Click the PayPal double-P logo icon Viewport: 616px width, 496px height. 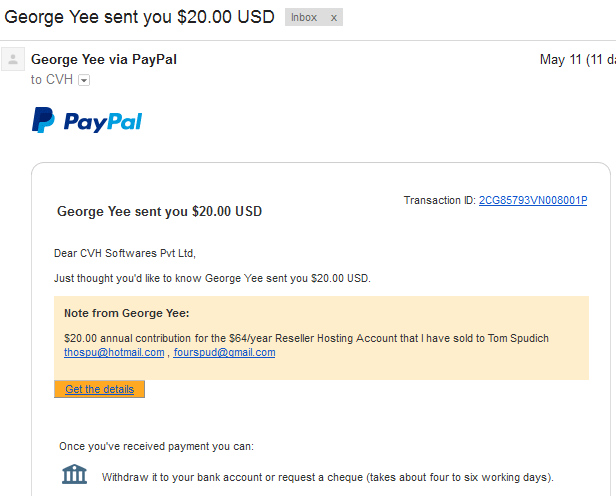click(x=43, y=120)
